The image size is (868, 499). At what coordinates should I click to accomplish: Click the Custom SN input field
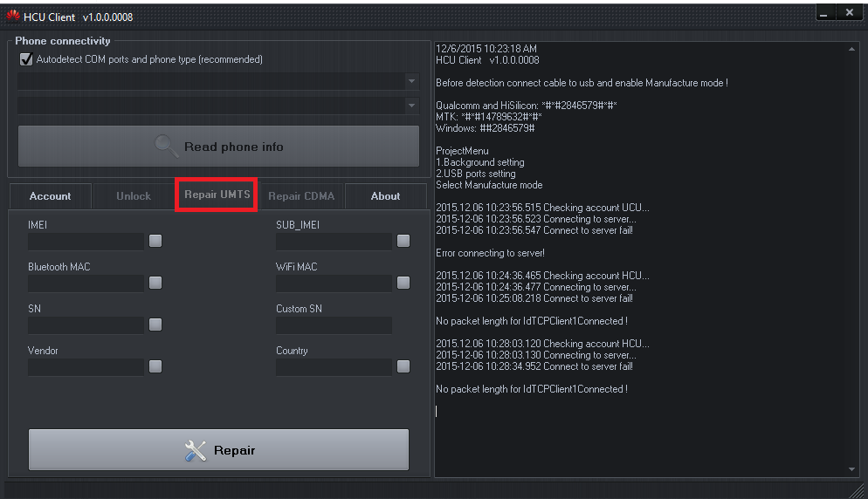[334, 325]
